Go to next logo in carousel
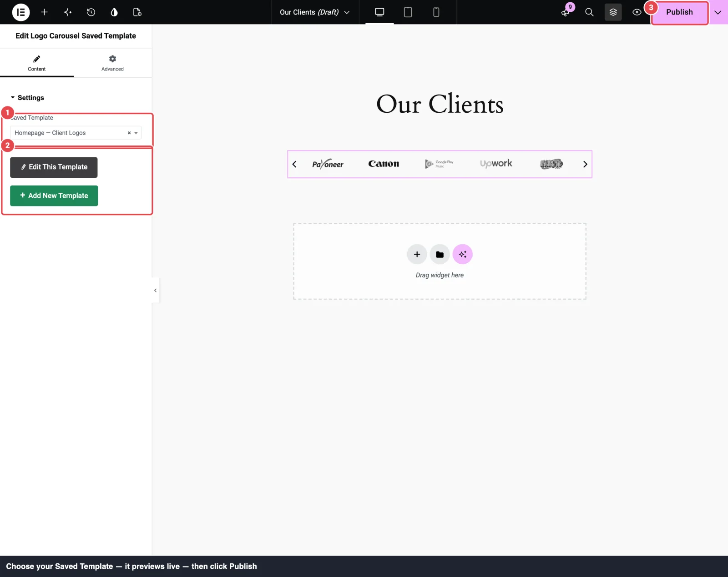 [585, 164]
